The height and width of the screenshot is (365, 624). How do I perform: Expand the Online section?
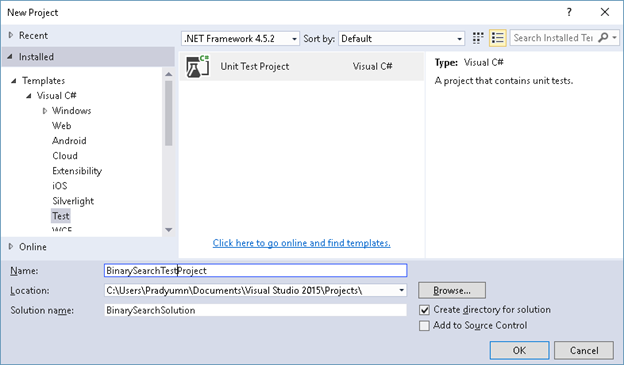click(x=11, y=247)
